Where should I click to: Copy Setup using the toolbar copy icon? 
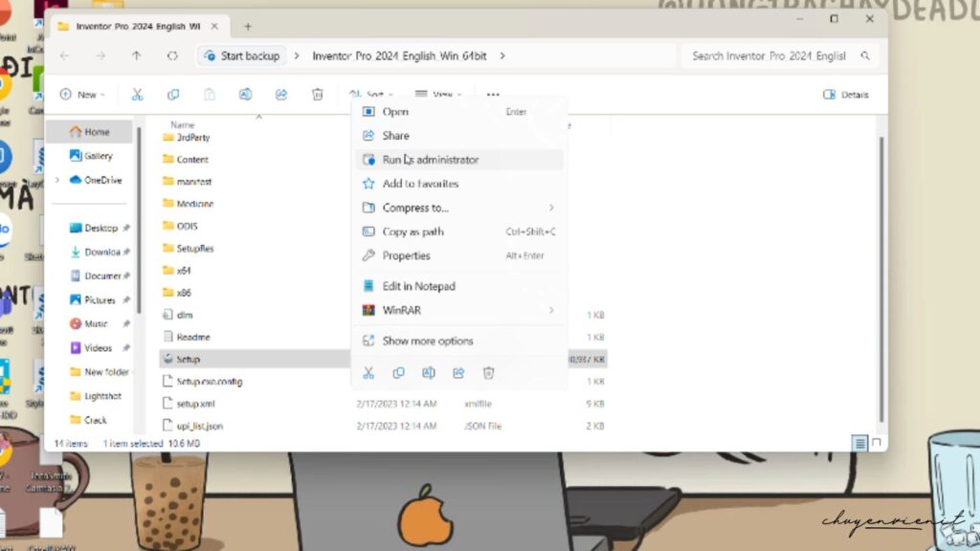click(173, 95)
